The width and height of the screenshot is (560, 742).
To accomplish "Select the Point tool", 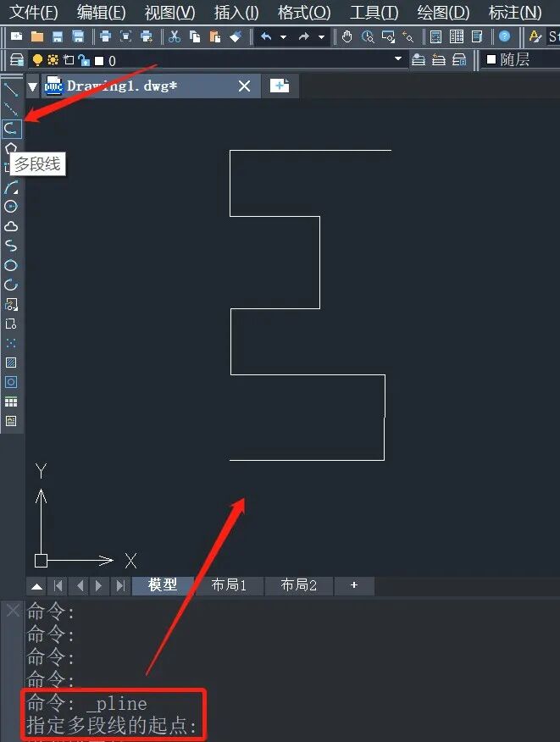I will tap(11, 343).
